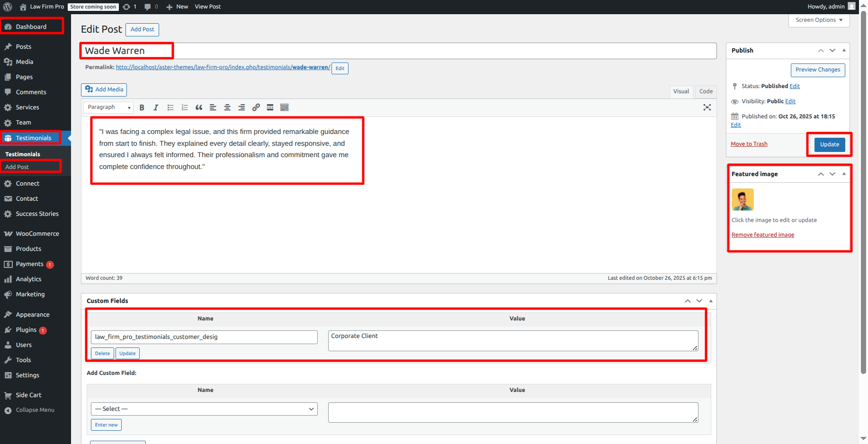Click the insert link icon

[x=256, y=107]
